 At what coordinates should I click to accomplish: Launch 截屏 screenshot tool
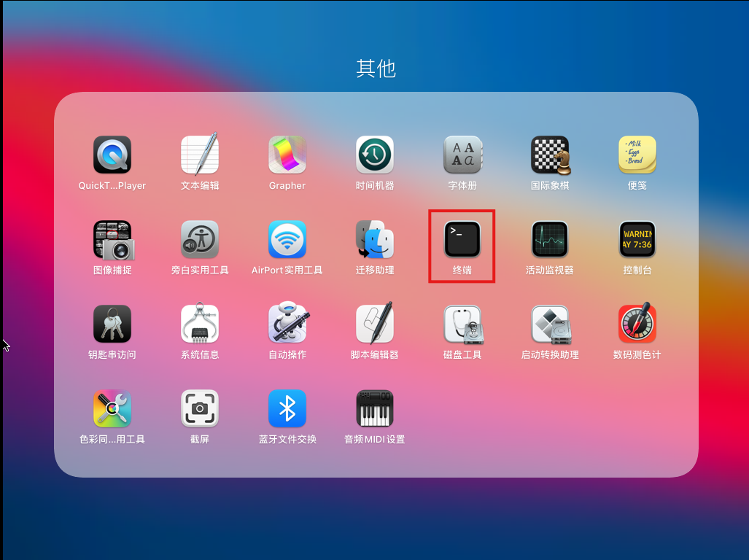(x=200, y=408)
